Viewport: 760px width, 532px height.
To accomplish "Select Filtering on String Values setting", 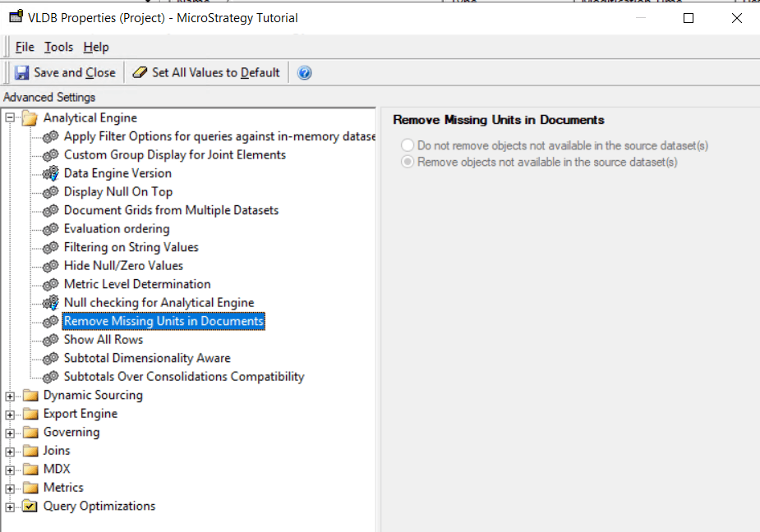I will 131,247.
